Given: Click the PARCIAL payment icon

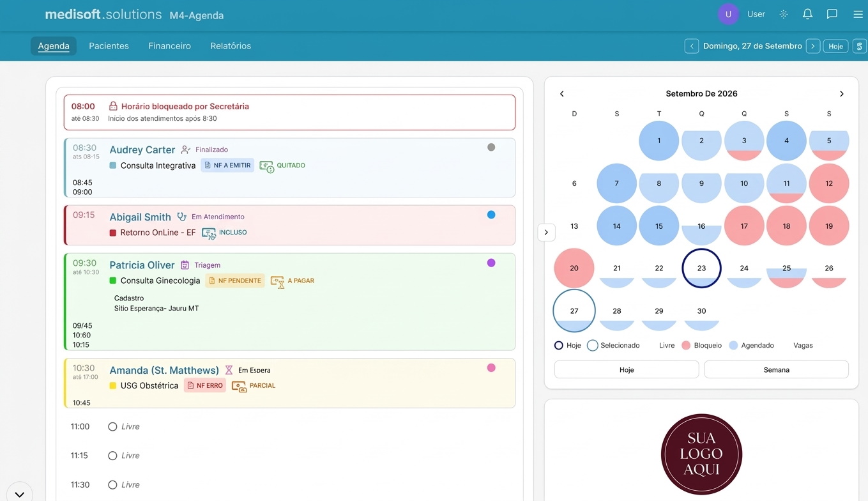Looking at the screenshot, I should (239, 386).
